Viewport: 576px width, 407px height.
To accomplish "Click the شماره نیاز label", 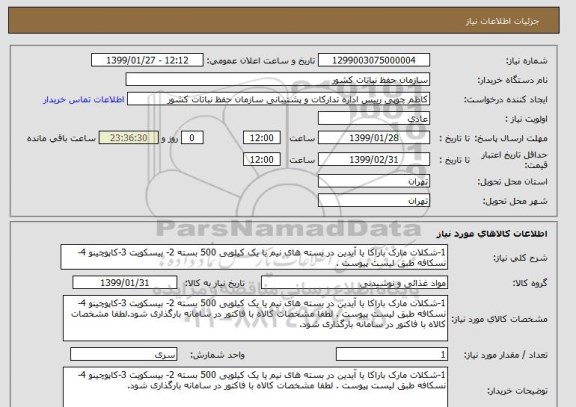I will [527, 61].
